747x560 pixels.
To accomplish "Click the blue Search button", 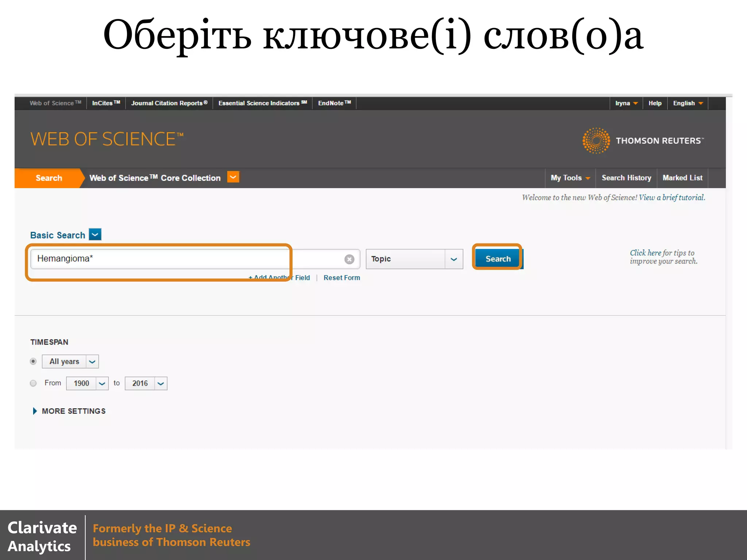I will 498,259.
